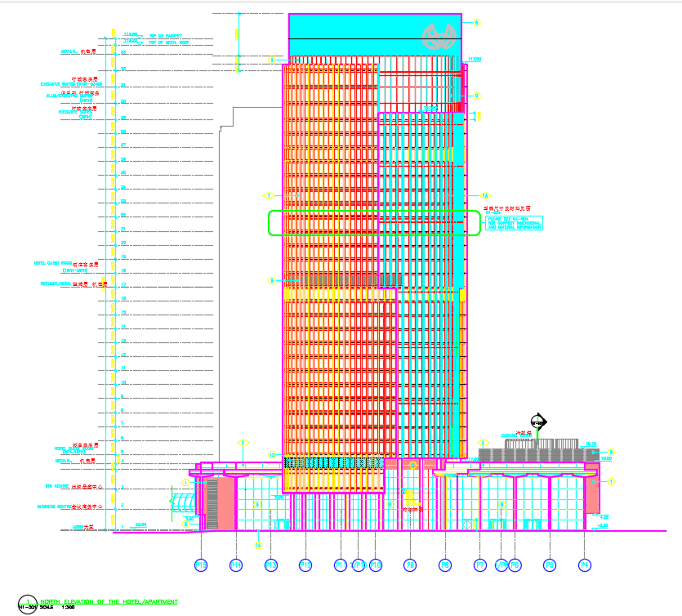Select the 'SPA CENTRE' floor label
The width and height of the screenshot is (682, 616).
(57, 486)
